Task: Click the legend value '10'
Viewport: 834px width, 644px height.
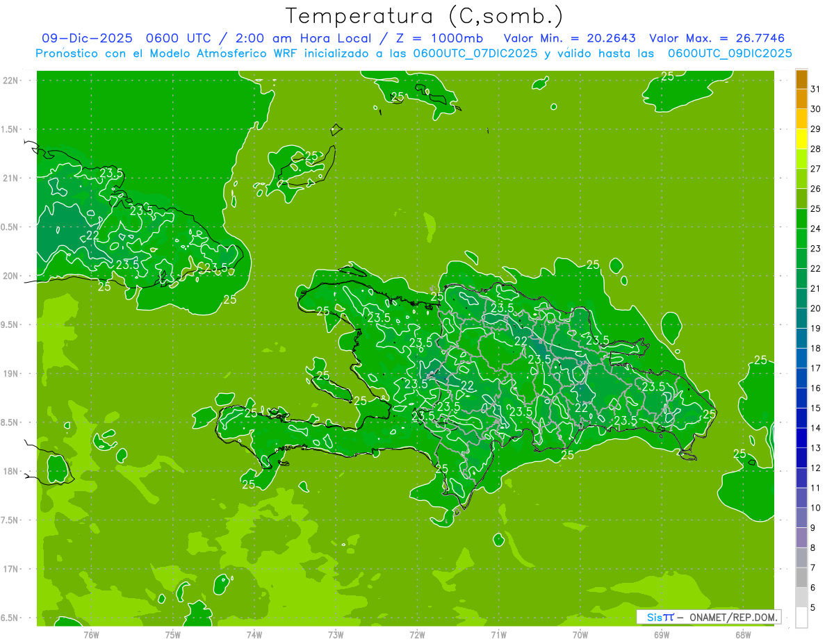Action: coord(815,509)
